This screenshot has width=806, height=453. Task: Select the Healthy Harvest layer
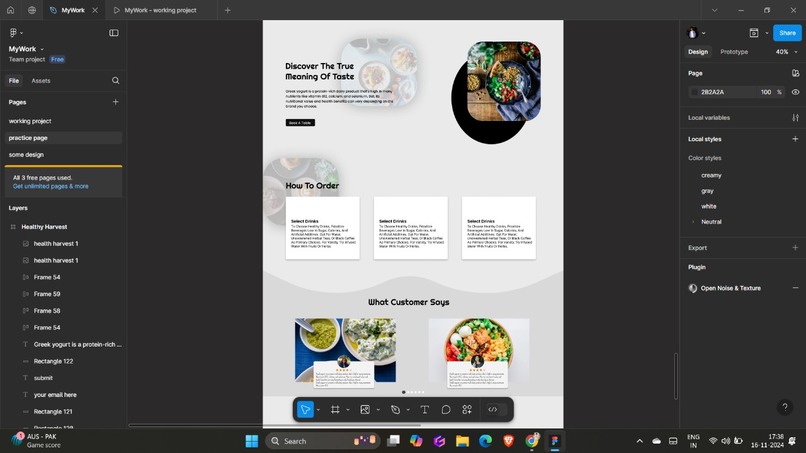click(44, 227)
